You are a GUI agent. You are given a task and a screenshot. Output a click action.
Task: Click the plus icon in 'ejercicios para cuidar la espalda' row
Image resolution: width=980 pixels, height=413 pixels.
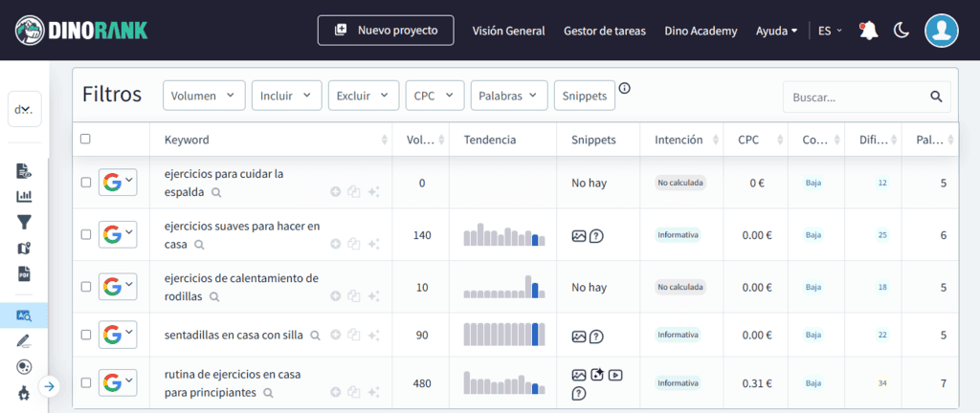pyautogui.click(x=336, y=192)
